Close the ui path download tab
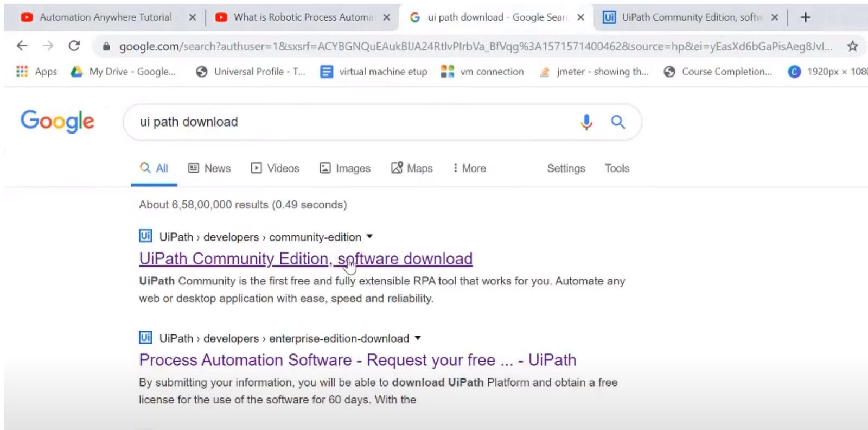 580,17
